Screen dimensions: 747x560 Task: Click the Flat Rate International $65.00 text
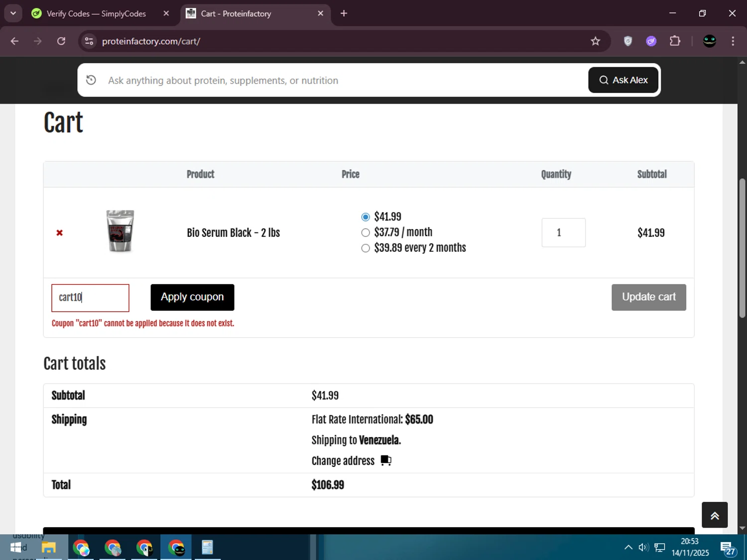tap(372, 420)
